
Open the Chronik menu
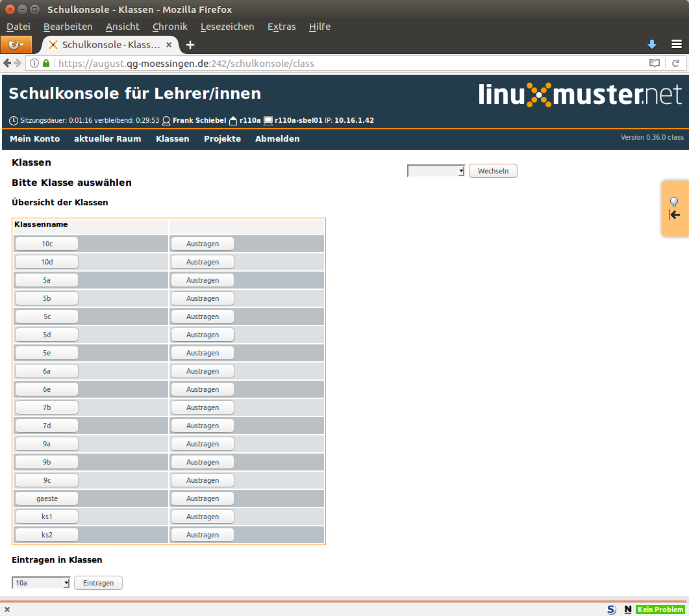tap(169, 27)
